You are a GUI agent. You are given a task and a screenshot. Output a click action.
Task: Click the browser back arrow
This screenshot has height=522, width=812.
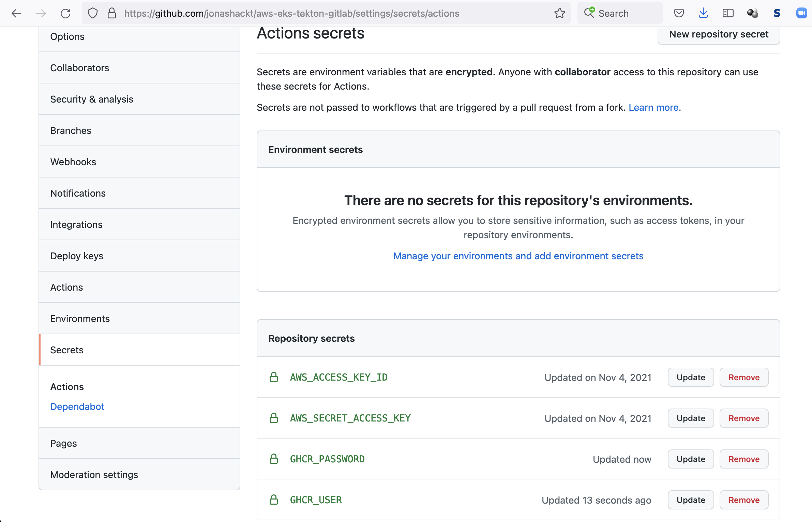point(16,13)
